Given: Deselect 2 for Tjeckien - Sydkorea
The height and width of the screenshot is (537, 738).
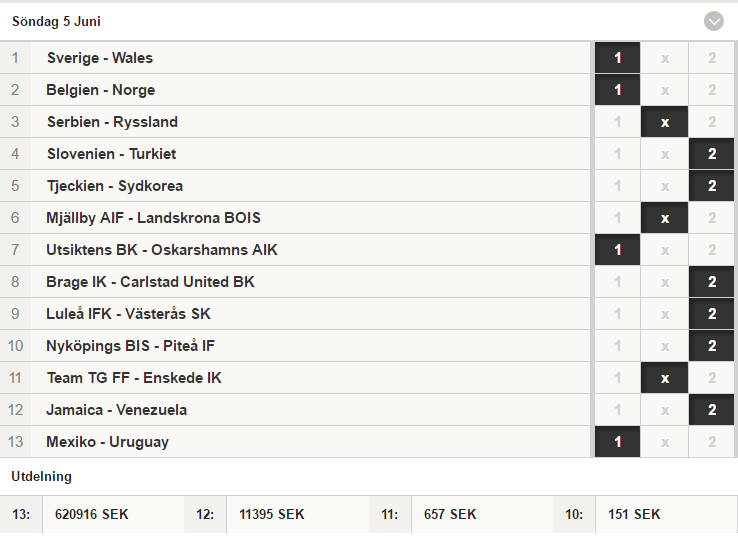Looking at the screenshot, I should point(713,186).
